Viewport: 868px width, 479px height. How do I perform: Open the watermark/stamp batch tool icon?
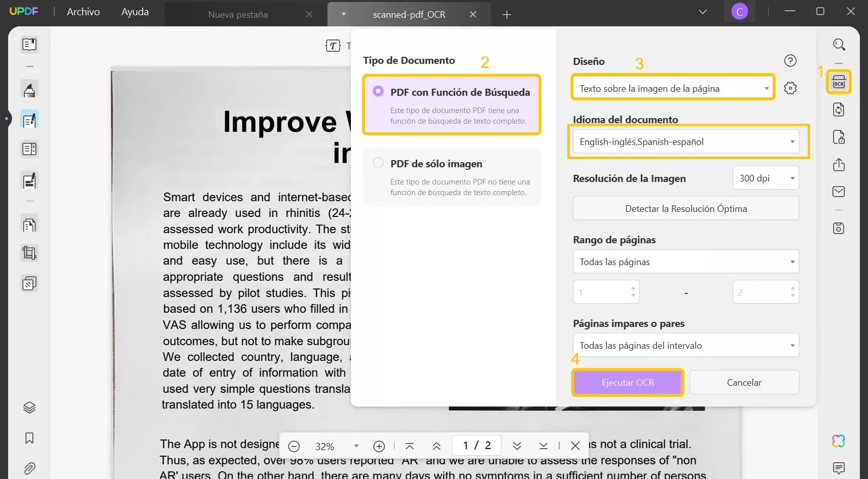click(x=29, y=283)
